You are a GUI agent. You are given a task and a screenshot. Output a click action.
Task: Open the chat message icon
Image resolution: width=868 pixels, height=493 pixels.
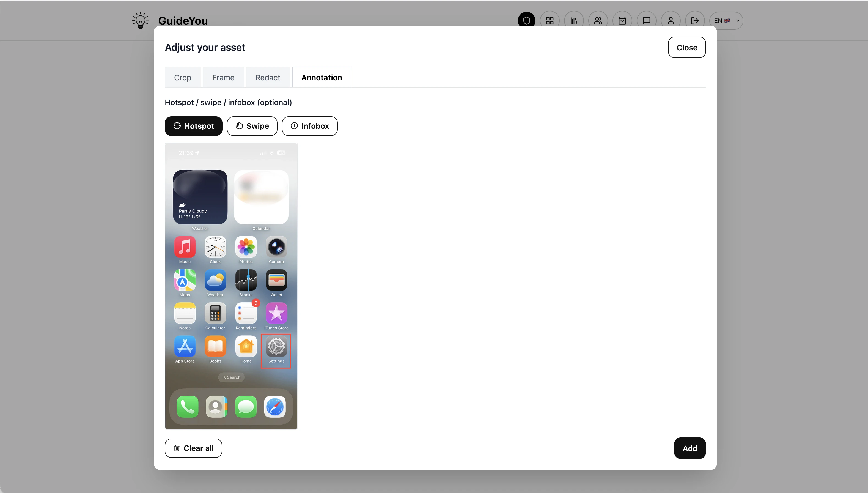pos(646,21)
